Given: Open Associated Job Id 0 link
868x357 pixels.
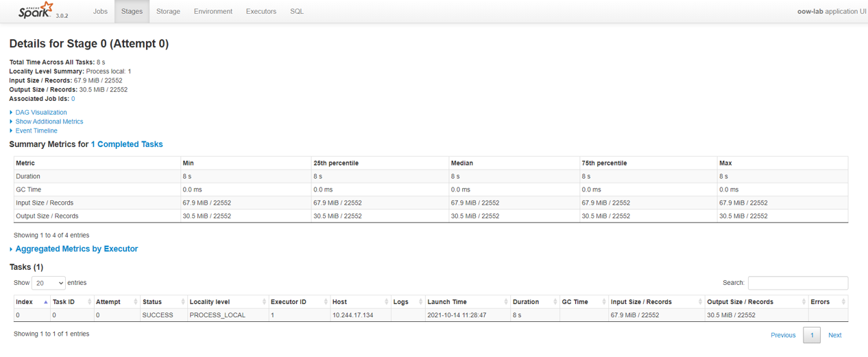Looking at the screenshot, I should 73,99.
